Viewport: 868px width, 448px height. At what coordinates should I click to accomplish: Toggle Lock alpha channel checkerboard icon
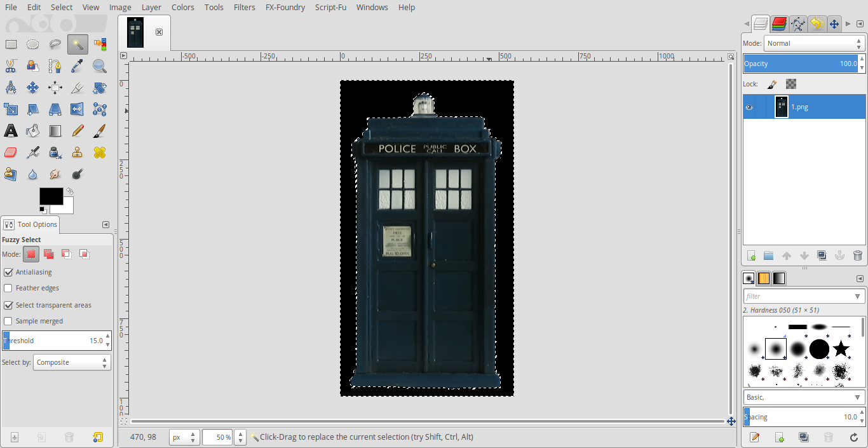791,84
